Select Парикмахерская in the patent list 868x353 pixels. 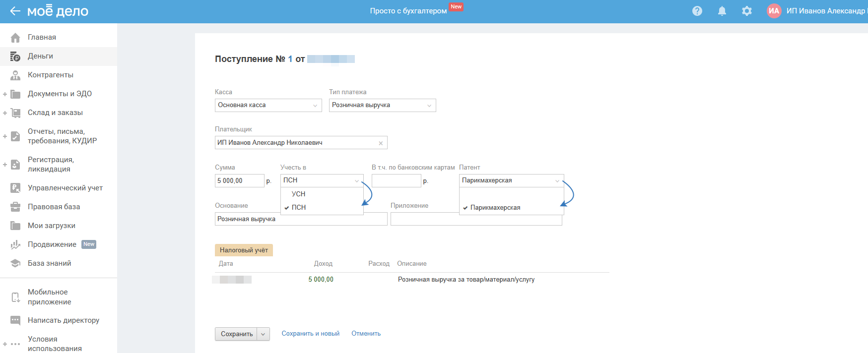coord(495,208)
